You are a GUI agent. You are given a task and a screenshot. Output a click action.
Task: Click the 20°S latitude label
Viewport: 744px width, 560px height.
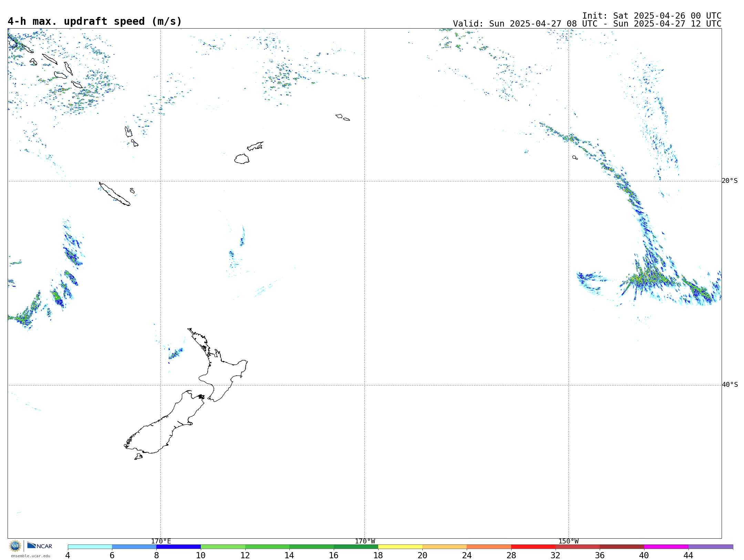click(730, 181)
